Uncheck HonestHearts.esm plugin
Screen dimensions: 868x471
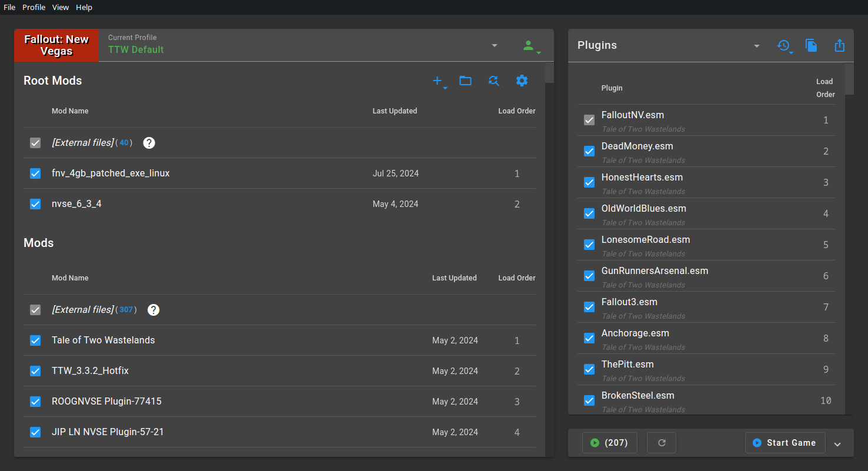[x=589, y=182]
